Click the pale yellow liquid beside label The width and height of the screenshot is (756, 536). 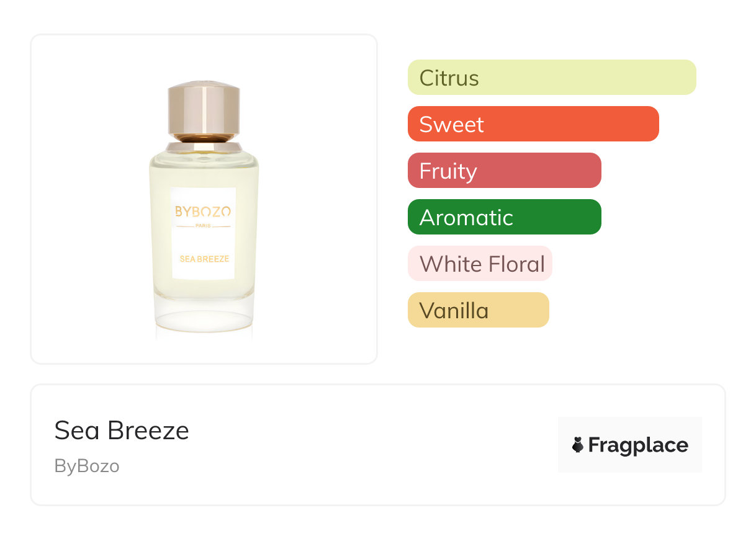pyautogui.click(x=160, y=236)
